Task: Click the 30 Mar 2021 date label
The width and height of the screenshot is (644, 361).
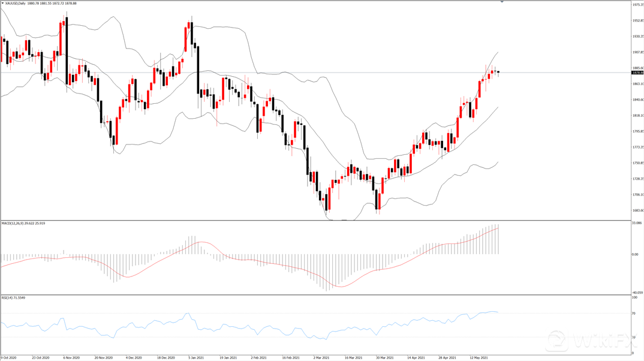Action: (x=384, y=357)
